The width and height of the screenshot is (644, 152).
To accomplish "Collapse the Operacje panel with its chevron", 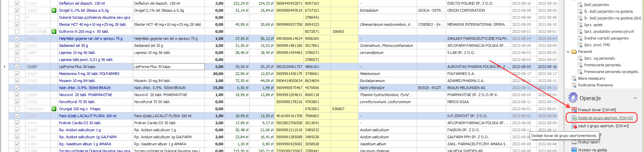I will pyautogui.click(x=635, y=98).
